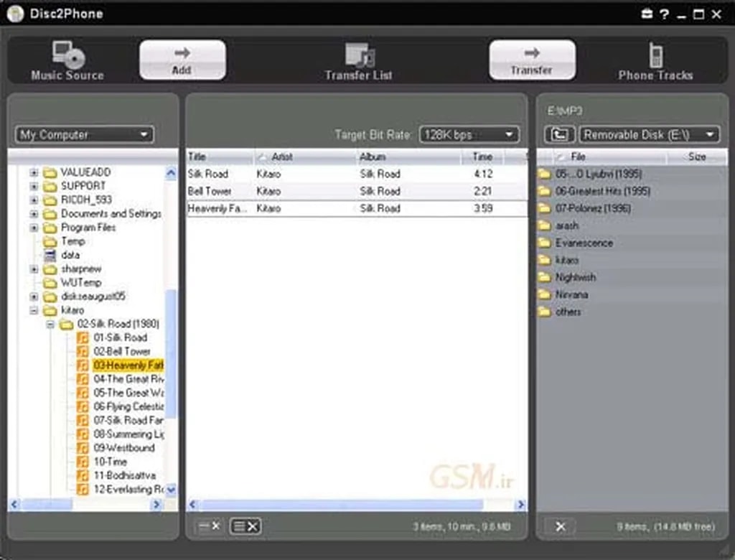Clear all items from transfer list
The width and height of the screenshot is (735, 560).
245,526
